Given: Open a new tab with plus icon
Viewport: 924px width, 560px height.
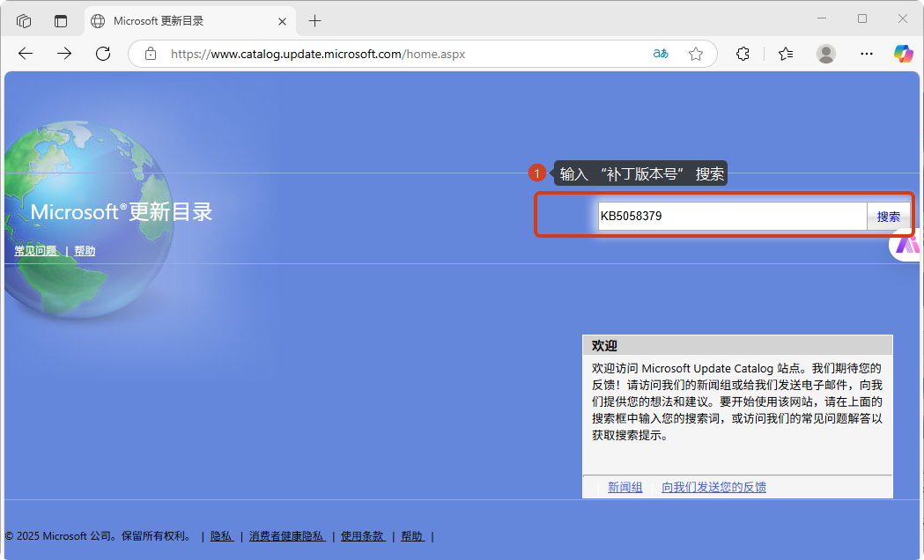Looking at the screenshot, I should 315,21.
